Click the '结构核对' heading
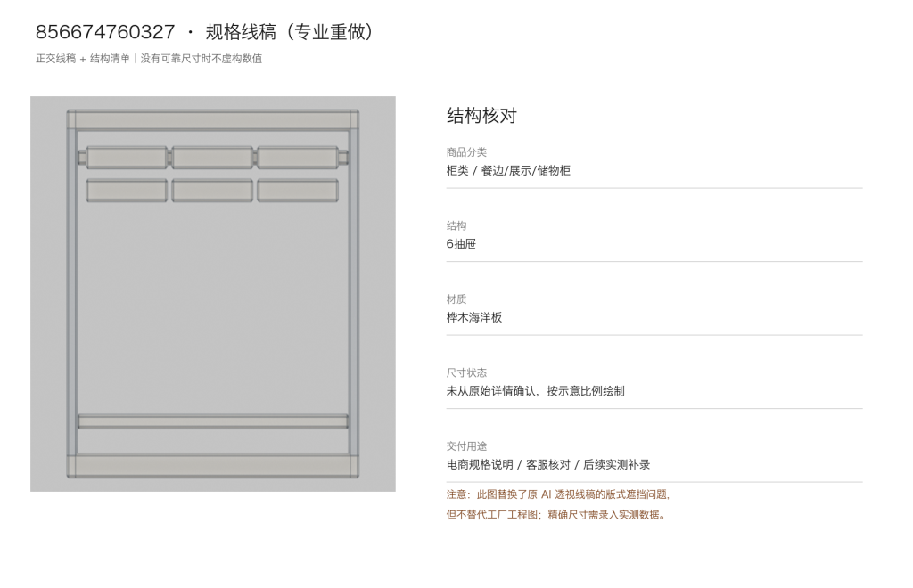This screenshot has height=588, width=913. [481, 116]
